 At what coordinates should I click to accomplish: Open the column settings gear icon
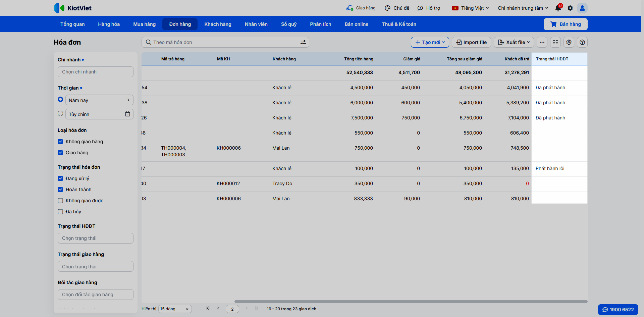pos(569,42)
